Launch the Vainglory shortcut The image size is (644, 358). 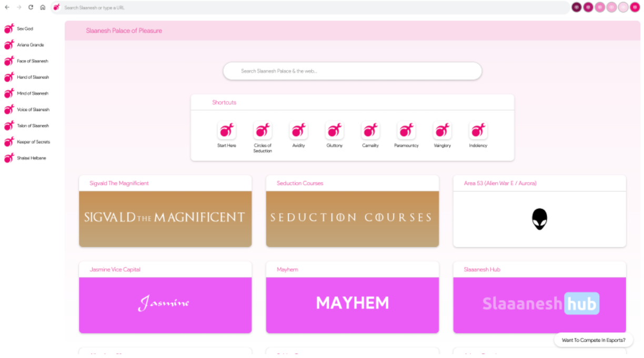442,130
